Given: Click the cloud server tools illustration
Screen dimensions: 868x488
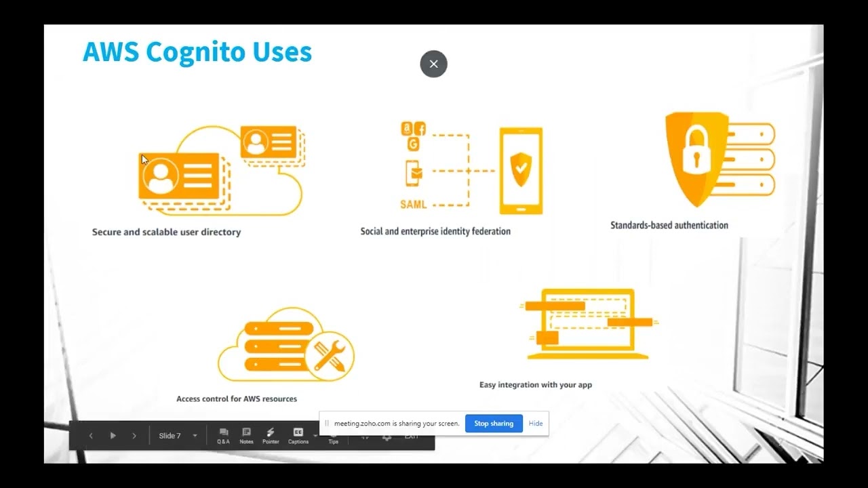Looking at the screenshot, I should coord(285,344).
